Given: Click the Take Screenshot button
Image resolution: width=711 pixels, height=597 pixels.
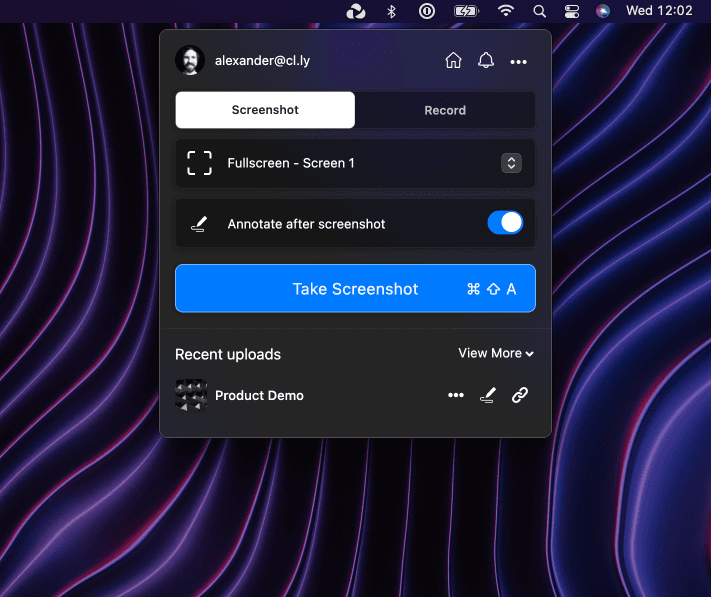Looking at the screenshot, I should [356, 288].
